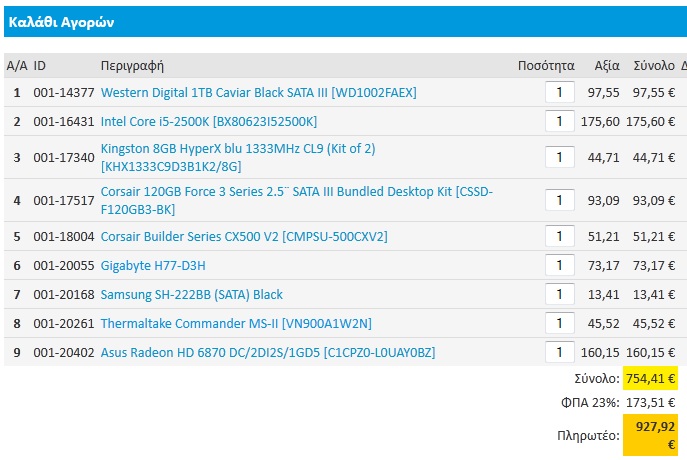
Task: Select product ID 001-17340
Action: 64,157
